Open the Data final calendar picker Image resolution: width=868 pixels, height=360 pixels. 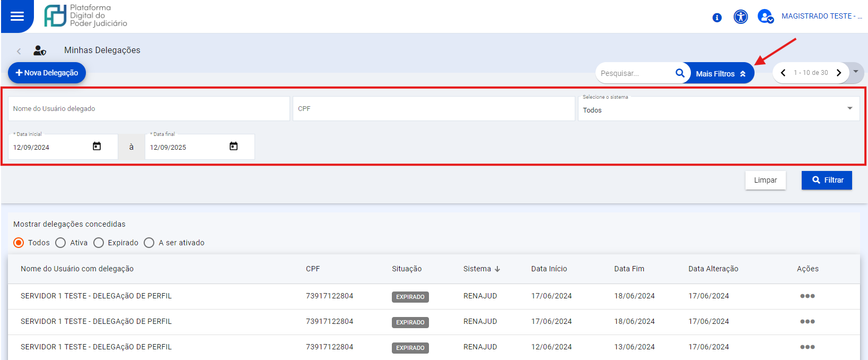tap(233, 147)
